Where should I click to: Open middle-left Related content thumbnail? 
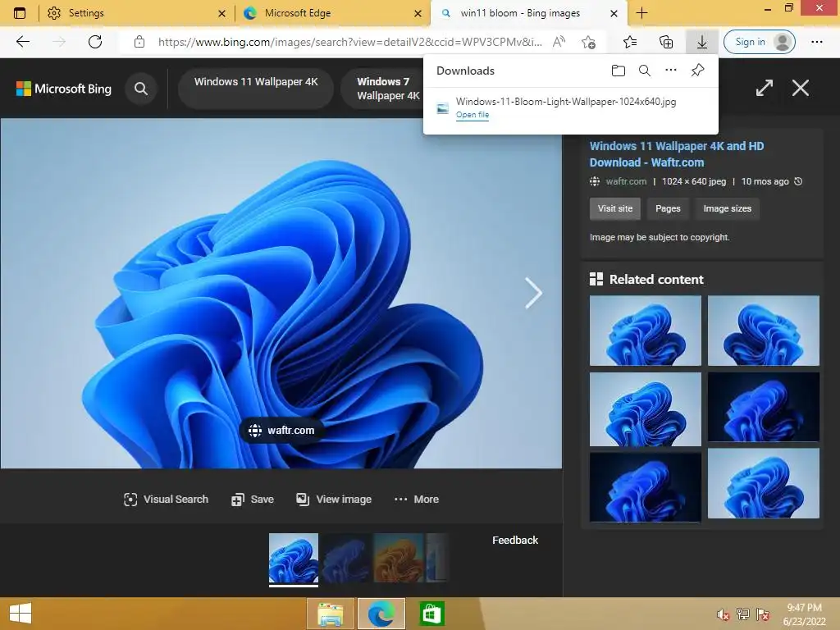click(x=645, y=409)
